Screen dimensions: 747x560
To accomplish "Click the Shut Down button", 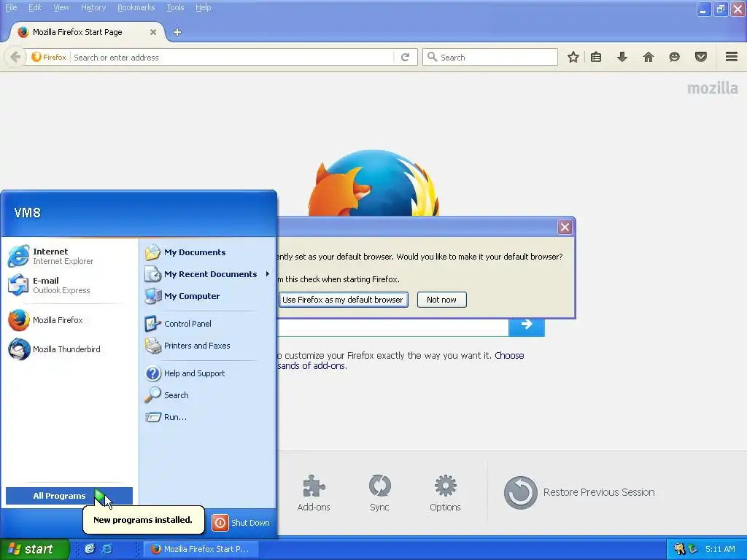I will (241, 523).
